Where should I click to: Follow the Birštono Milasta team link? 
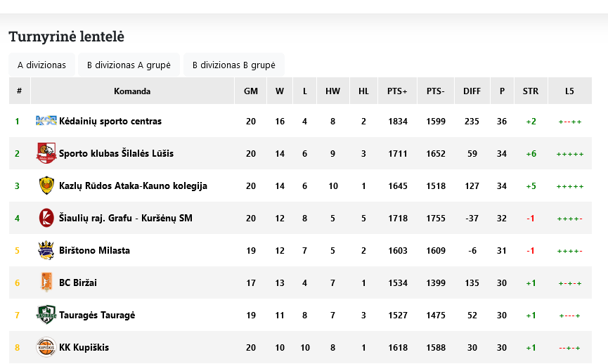pos(94,250)
